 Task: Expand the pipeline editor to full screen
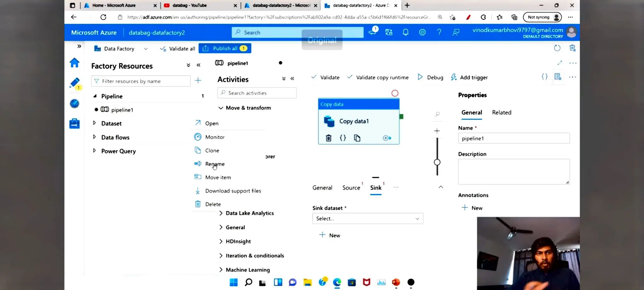pos(560,63)
